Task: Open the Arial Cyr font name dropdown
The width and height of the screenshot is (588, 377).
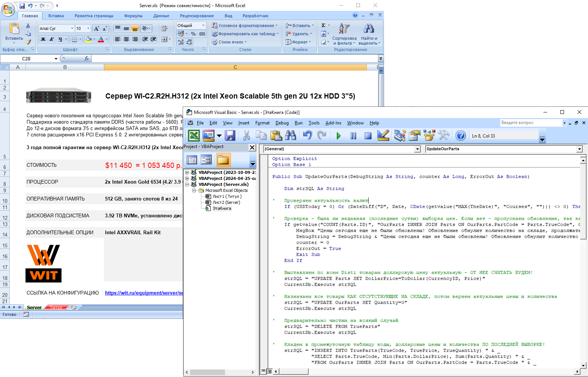Action: [x=72, y=28]
